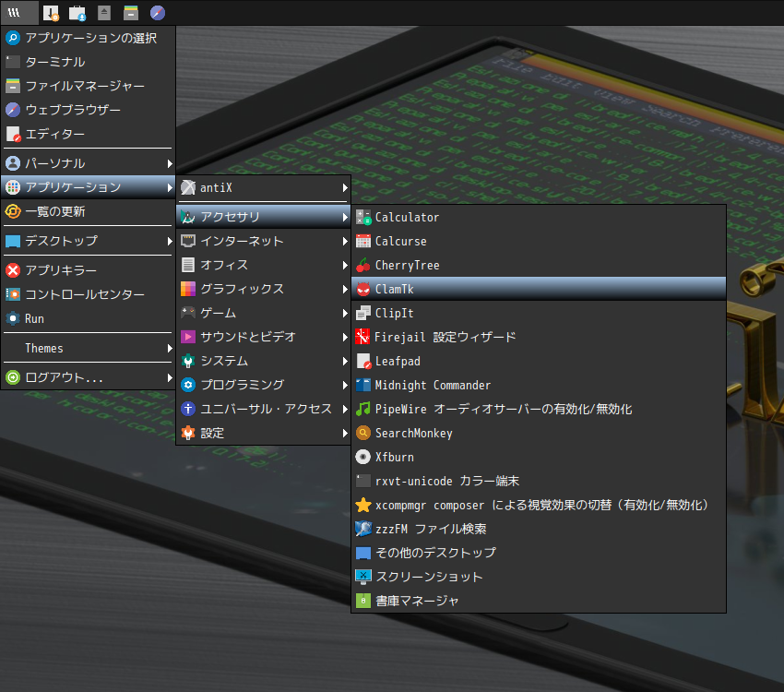Open the その他のデスクトップ entry
784x692 pixels.
coord(539,553)
